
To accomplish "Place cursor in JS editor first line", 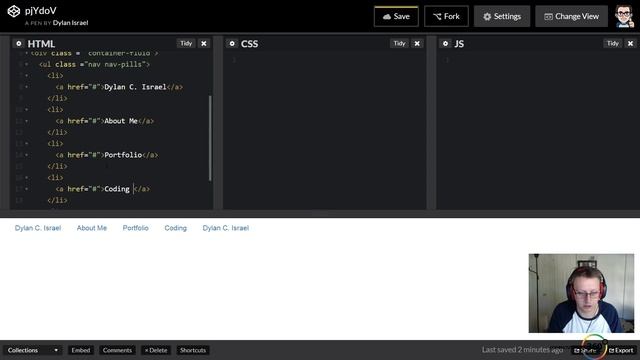I will [x=543, y=60].
